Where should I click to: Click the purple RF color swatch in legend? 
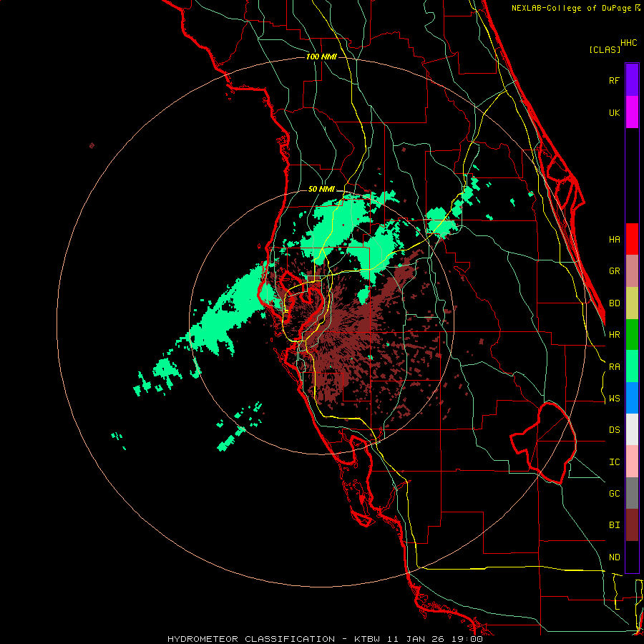click(632, 80)
